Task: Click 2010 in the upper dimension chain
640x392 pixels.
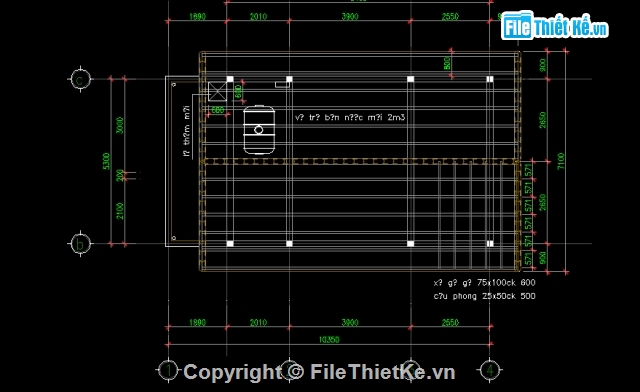Action: pyautogui.click(x=258, y=16)
